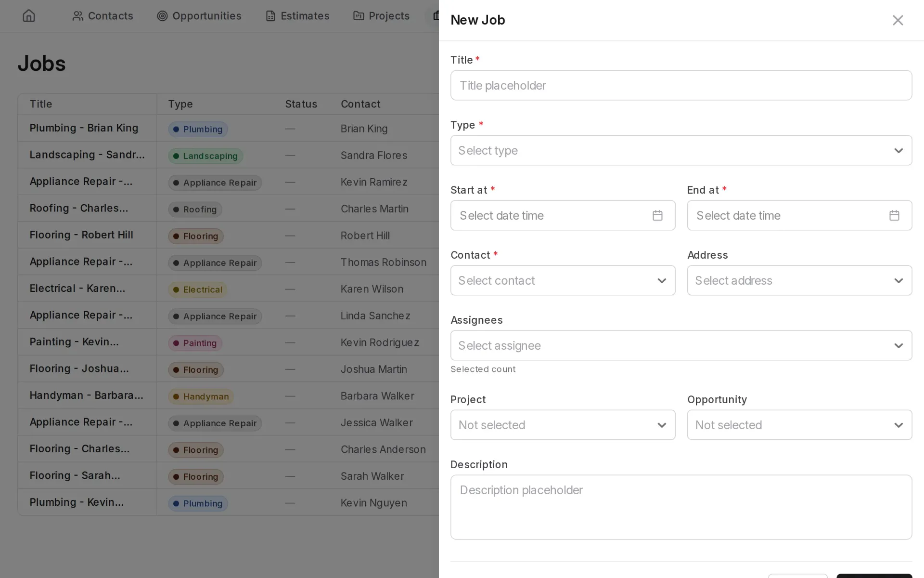Viewport: 924px width, 578px height.
Task: Click the Type column header
Action: [180, 104]
